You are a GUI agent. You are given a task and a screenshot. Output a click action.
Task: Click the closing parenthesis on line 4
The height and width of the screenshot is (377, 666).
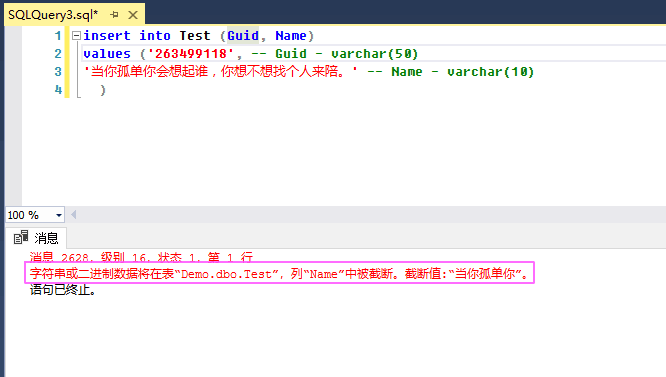coord(102,90)
